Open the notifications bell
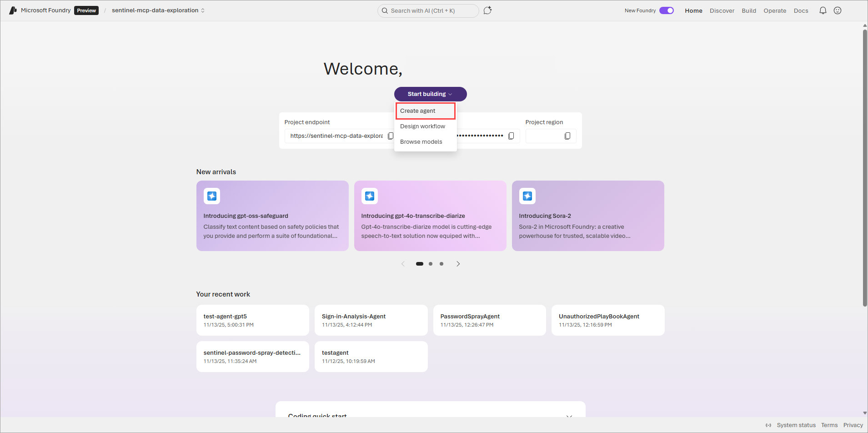868x433 pixels. (823, 10)
